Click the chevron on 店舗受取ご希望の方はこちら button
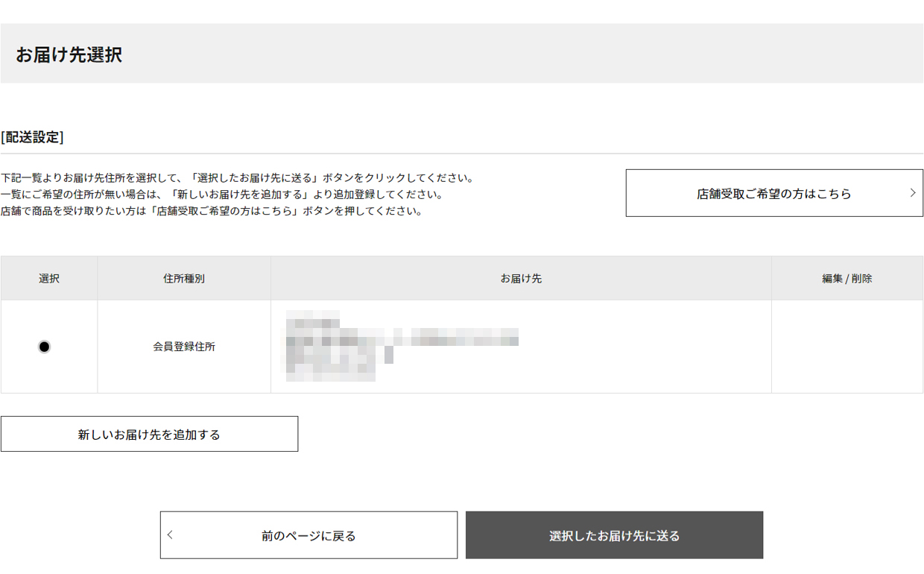This screenshot has height=574, width=924. click(x=913, y=192)
